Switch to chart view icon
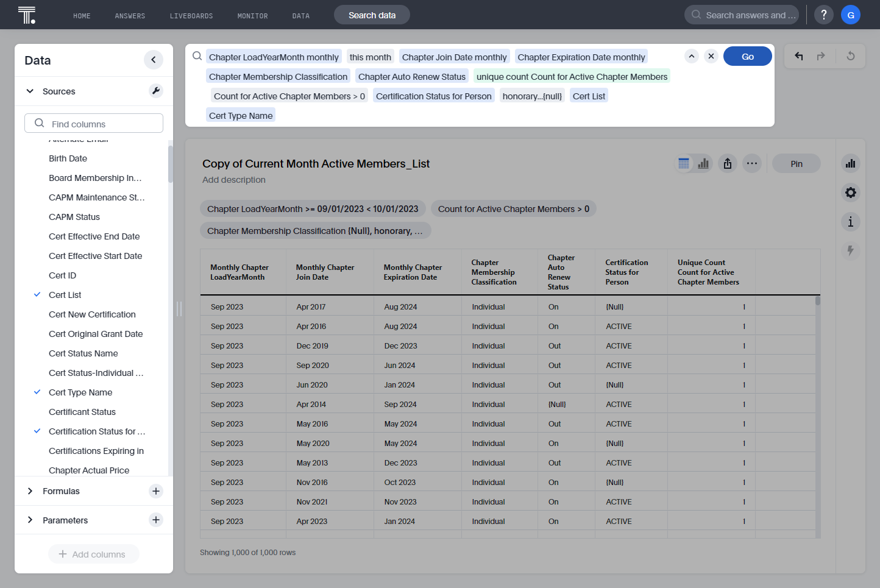The width and height of the screenshot is (880, 588). 704,163
